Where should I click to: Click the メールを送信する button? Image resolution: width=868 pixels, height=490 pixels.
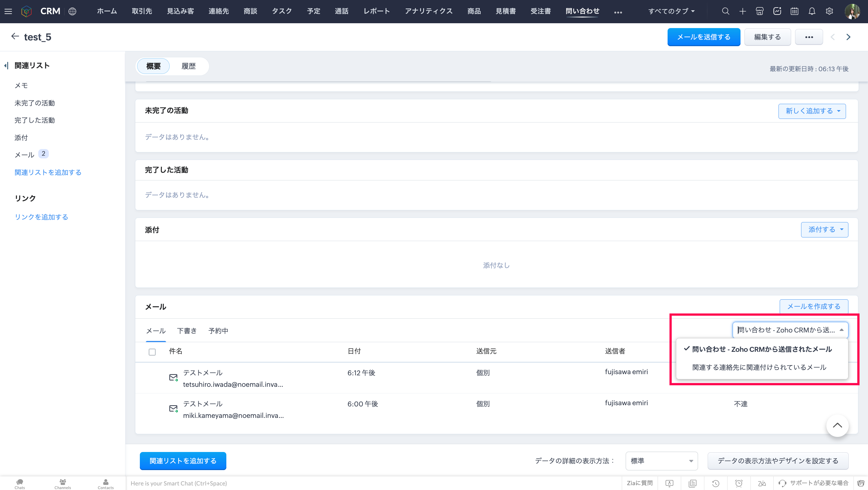pyautogui.click(x=703, y=37)
